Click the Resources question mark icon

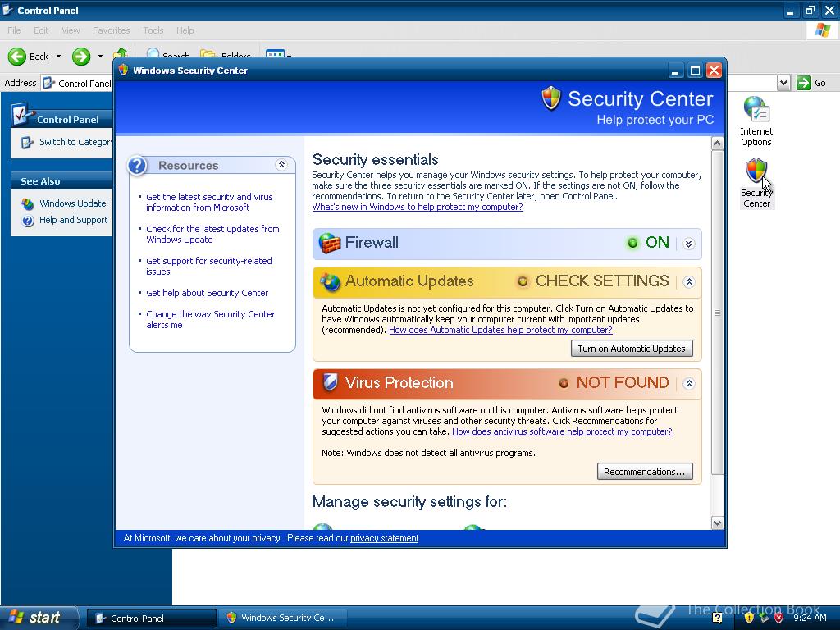tap(137, 166)
